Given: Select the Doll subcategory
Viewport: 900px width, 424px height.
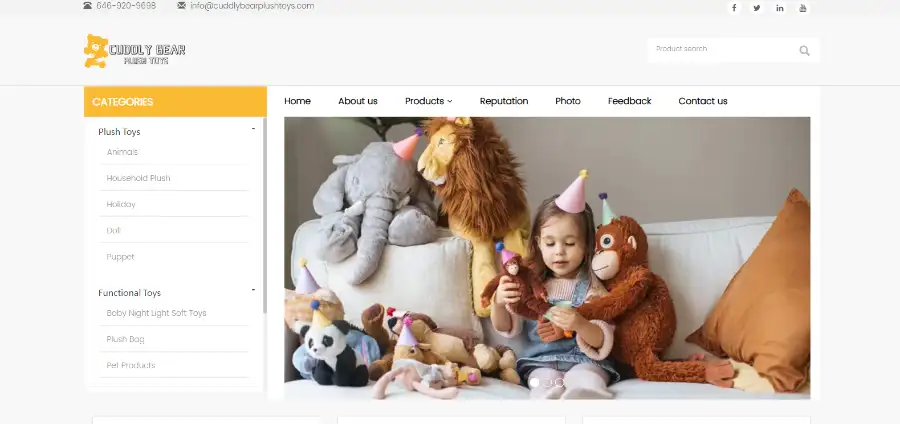Looking at the screenshot, I should click(x=114, y=231).
